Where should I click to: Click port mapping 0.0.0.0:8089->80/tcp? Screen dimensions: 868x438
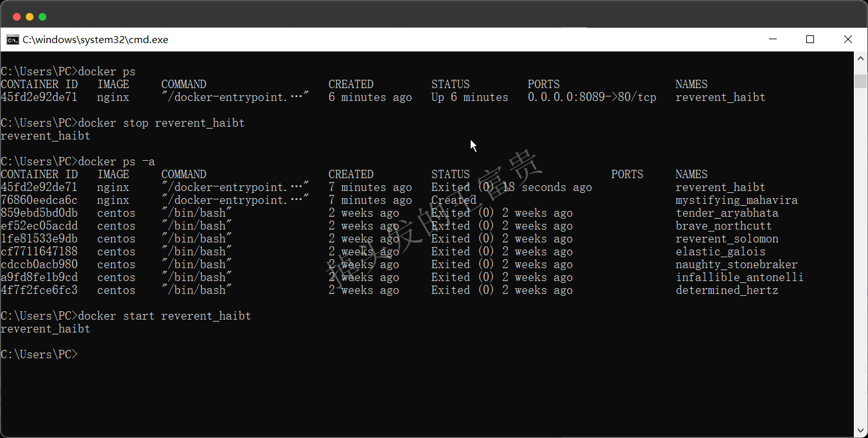click(x=592, y=97)
